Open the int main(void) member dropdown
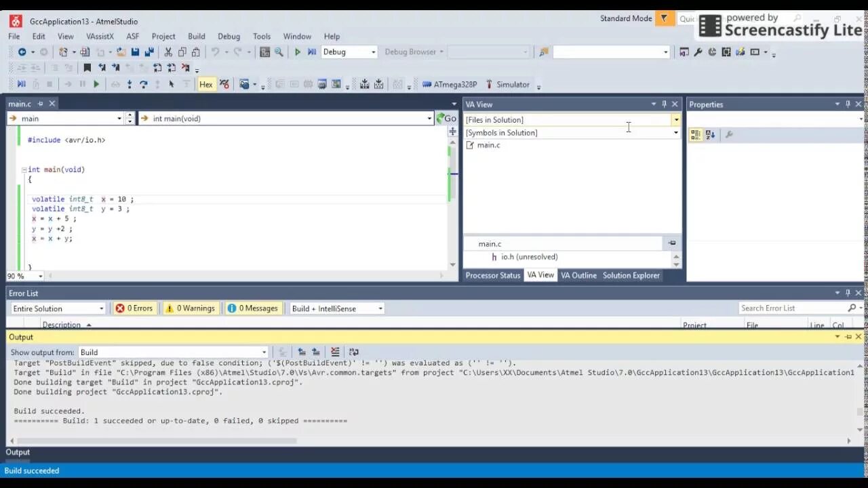868x488 pixels. [x=429, y=119]
